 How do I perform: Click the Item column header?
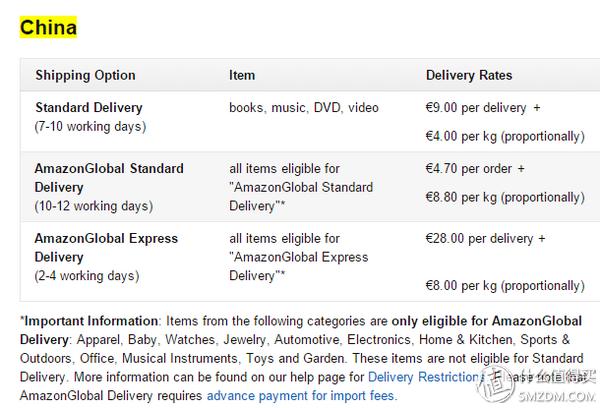click(242, 75)
